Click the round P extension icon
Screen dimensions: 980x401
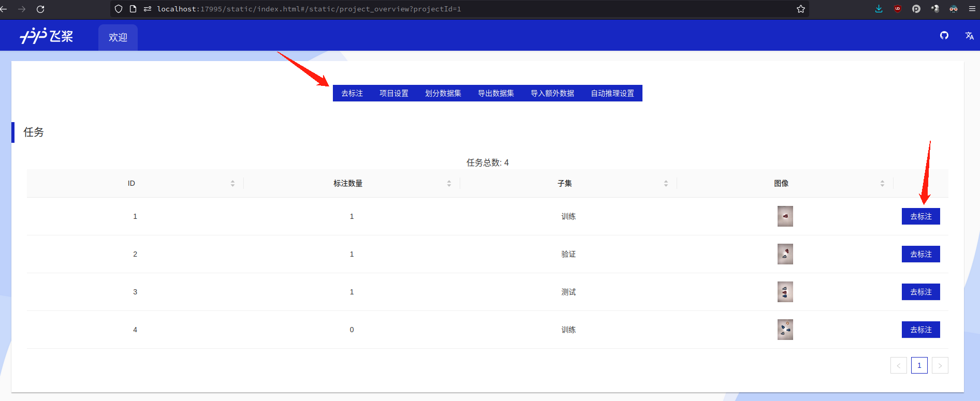(x=916, y=9)
